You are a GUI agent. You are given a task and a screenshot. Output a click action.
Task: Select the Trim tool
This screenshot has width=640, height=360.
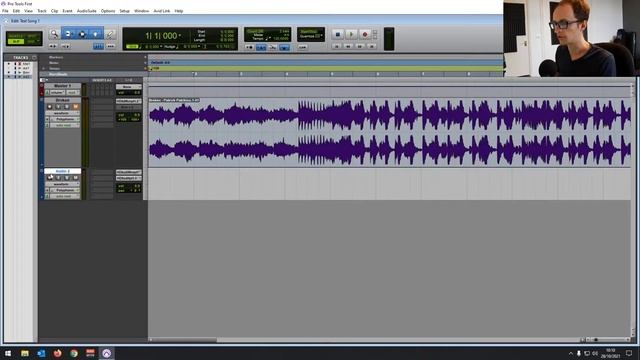[x=68, y=34]
